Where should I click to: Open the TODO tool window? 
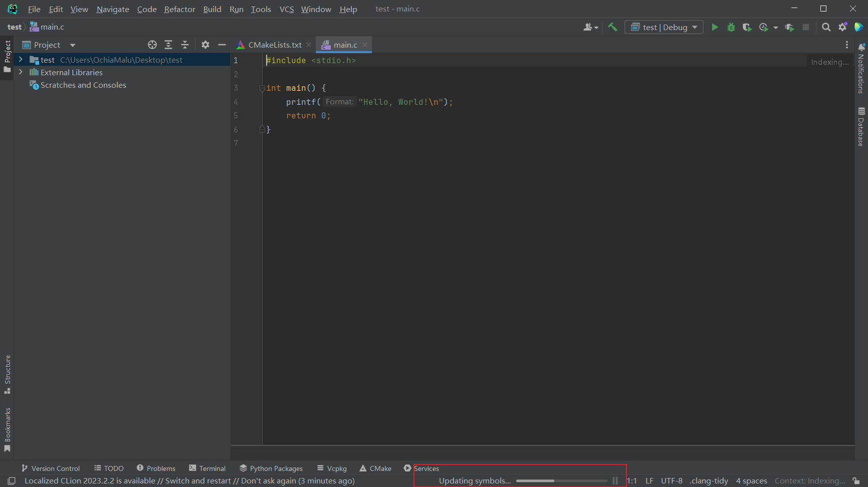tap(109, 468)
